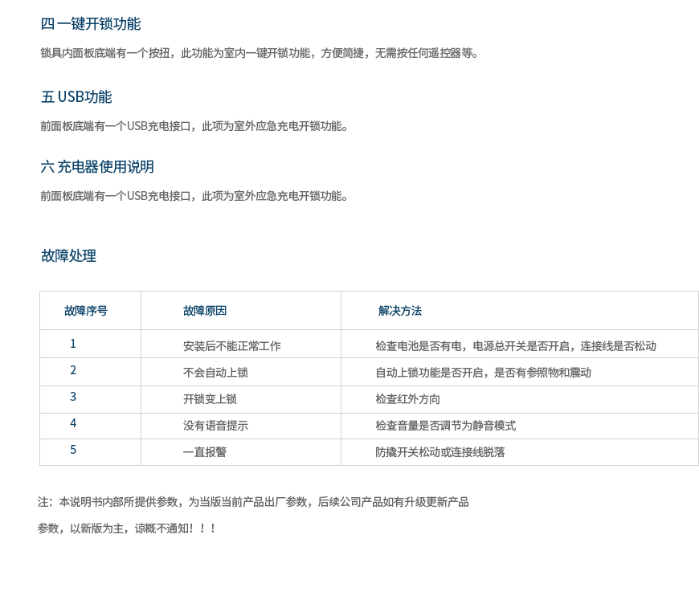This screenshot has width=699, height=616.
Task: Select the 检查音量是否调节为静音模式 solution
Action: tap(445, 426)
